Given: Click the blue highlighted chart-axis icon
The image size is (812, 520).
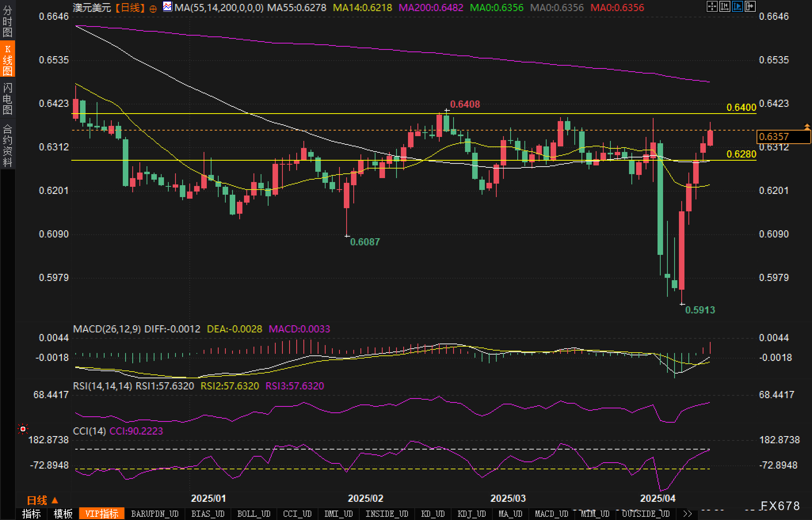Looking at the screenshot, I should click(737, 6).
